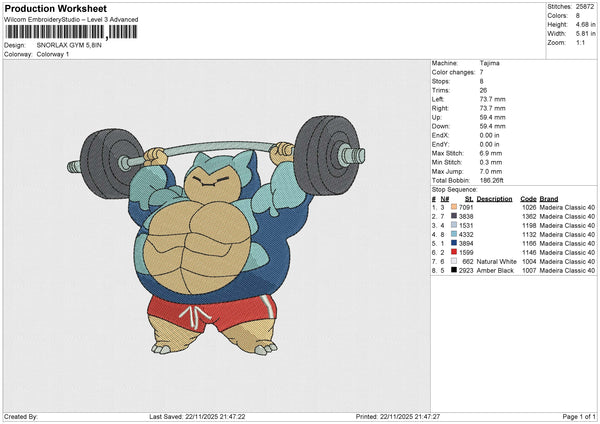Click the 'Code' column header
This screenshot has height=424, width=600.
click(x=528, y=199)
